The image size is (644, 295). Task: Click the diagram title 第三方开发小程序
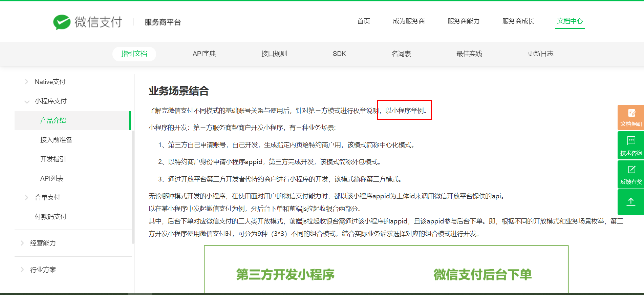(285, 275)
